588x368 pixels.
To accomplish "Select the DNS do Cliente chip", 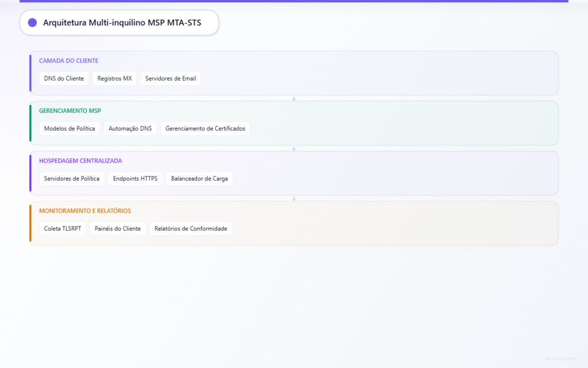I will pyautogui.click(x=64, y=78).
